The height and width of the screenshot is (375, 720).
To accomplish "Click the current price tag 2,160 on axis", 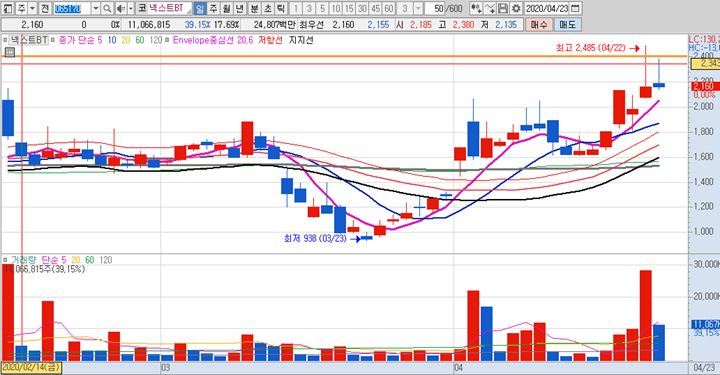I will 705,86.
